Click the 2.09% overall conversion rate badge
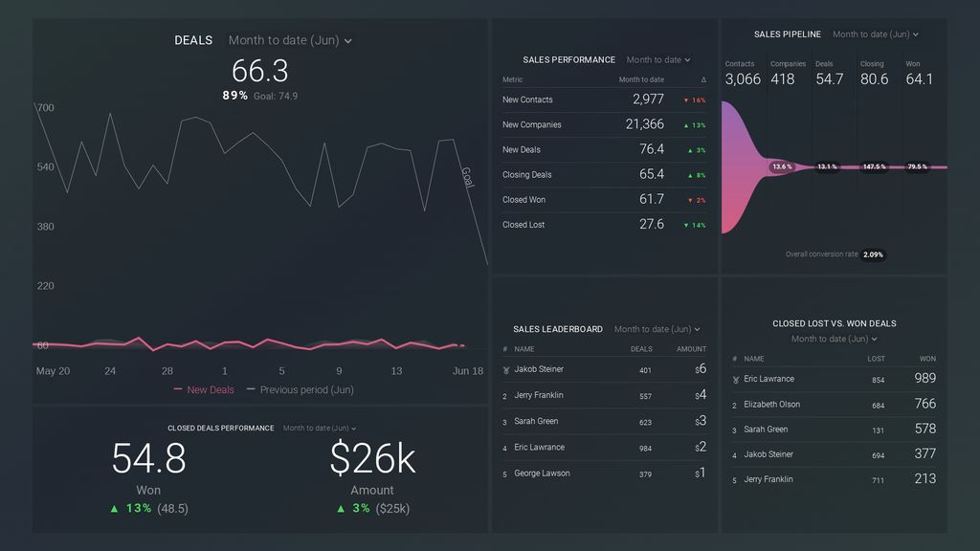The height and width of the screenshot is (551, 980). (873, 254)
